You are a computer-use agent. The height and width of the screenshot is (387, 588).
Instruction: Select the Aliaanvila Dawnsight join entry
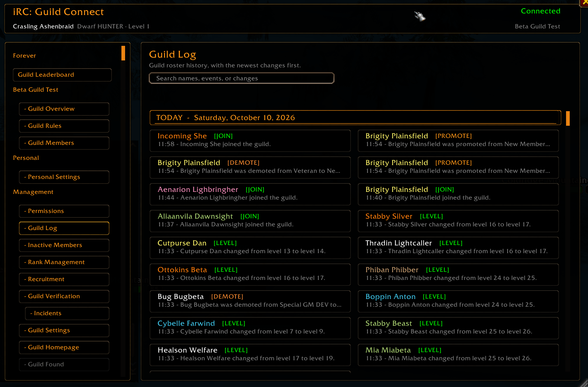(250, 221)
